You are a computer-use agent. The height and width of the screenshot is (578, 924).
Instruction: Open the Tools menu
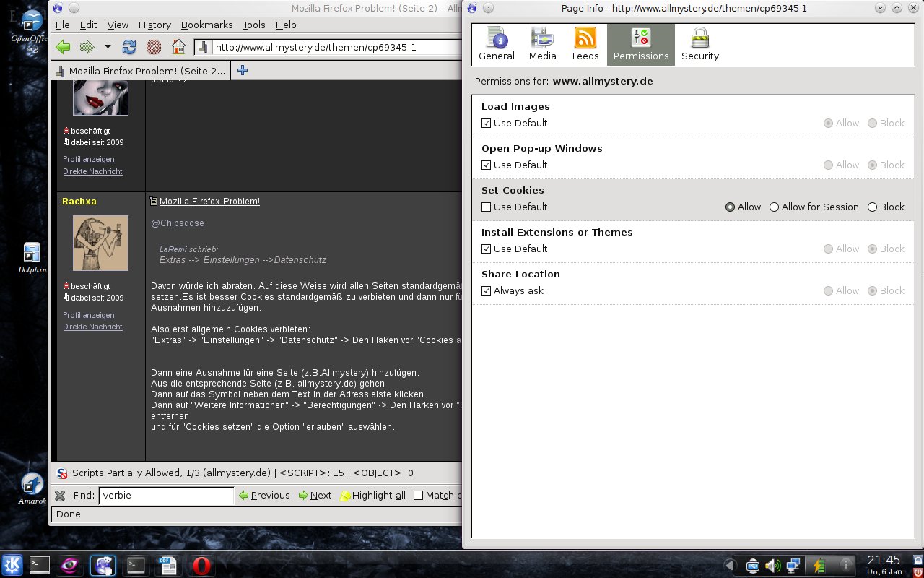point(254,25)
